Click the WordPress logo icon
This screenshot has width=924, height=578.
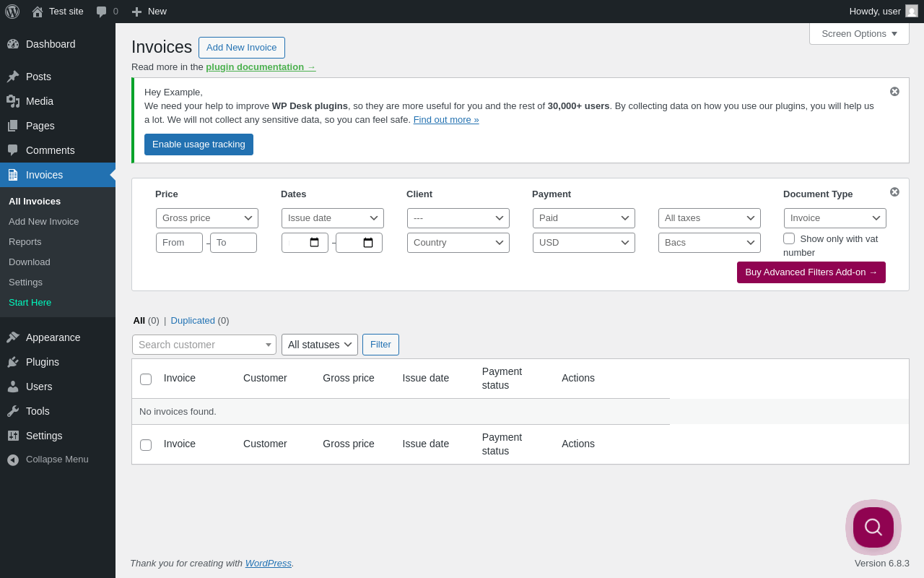pyautogui.click(x=12, y=12)
